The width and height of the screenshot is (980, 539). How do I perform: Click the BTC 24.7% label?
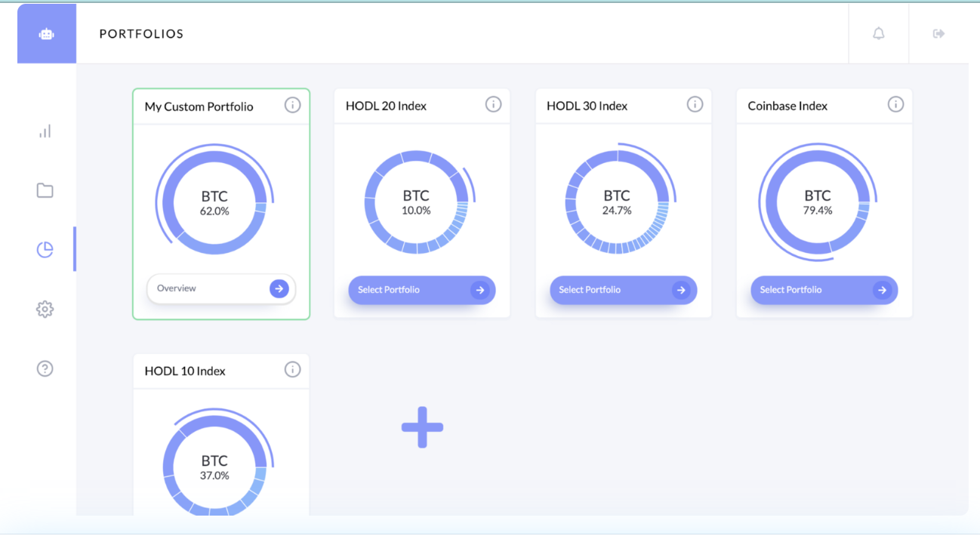pyautogui.click(x=617, y=202)
